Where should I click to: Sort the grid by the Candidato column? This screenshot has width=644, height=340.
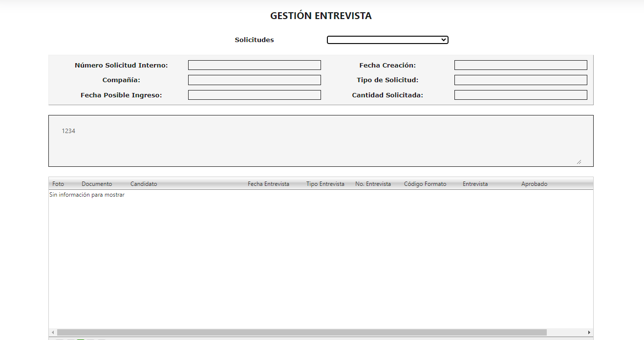click(143, 183)
